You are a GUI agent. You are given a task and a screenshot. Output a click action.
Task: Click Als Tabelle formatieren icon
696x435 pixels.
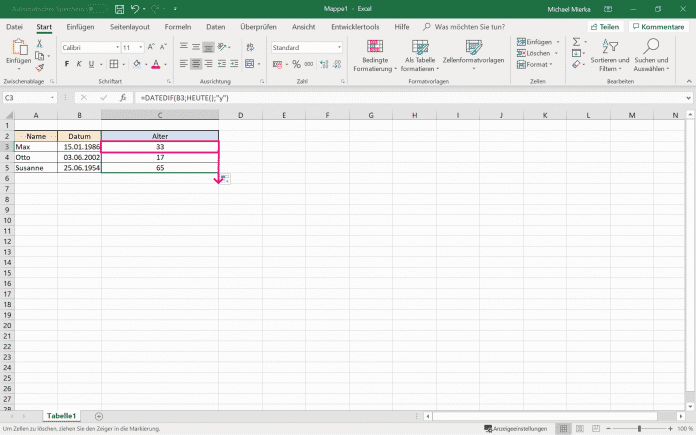421,47
